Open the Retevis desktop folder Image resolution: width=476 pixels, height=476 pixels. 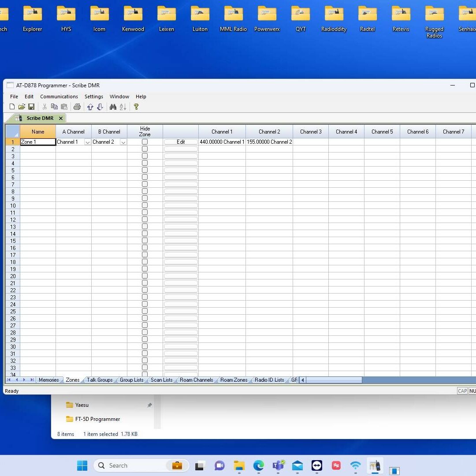[401, 19]
